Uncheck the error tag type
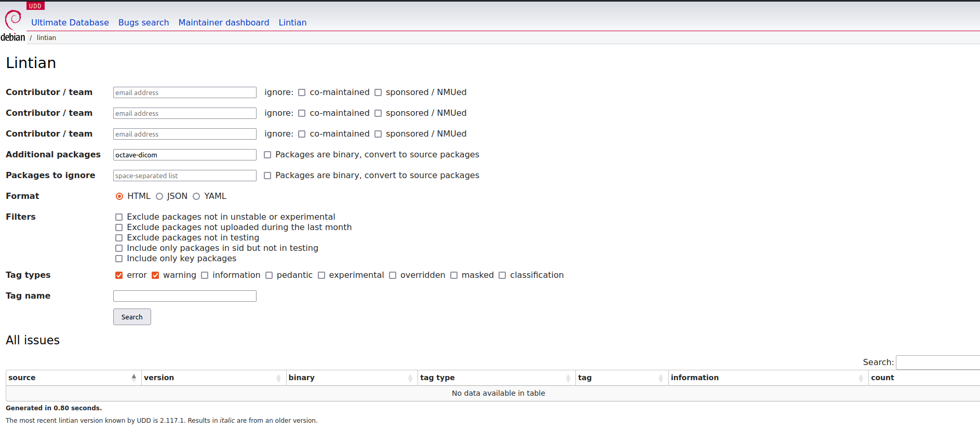Screen dimensions: 980x443 119,275
